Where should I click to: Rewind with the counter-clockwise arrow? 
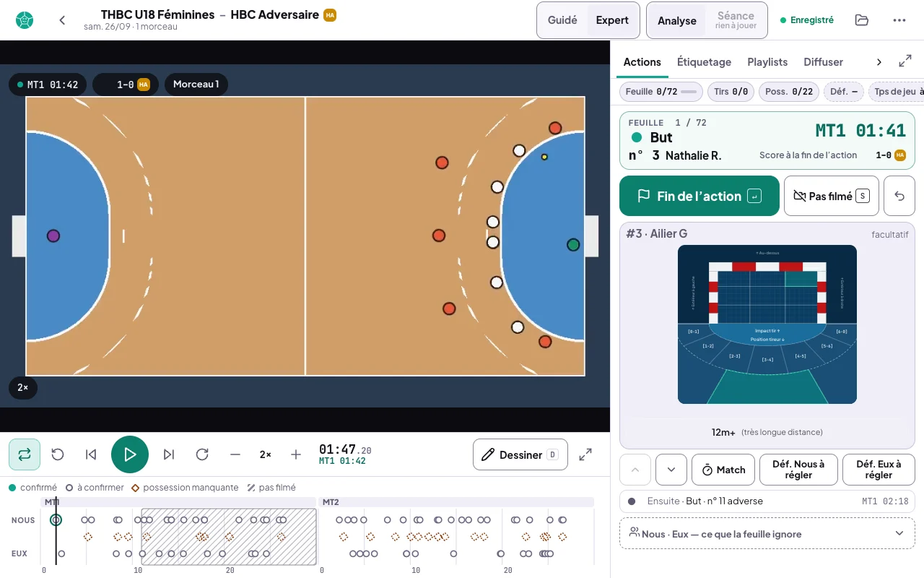click(x=58, y=454)
